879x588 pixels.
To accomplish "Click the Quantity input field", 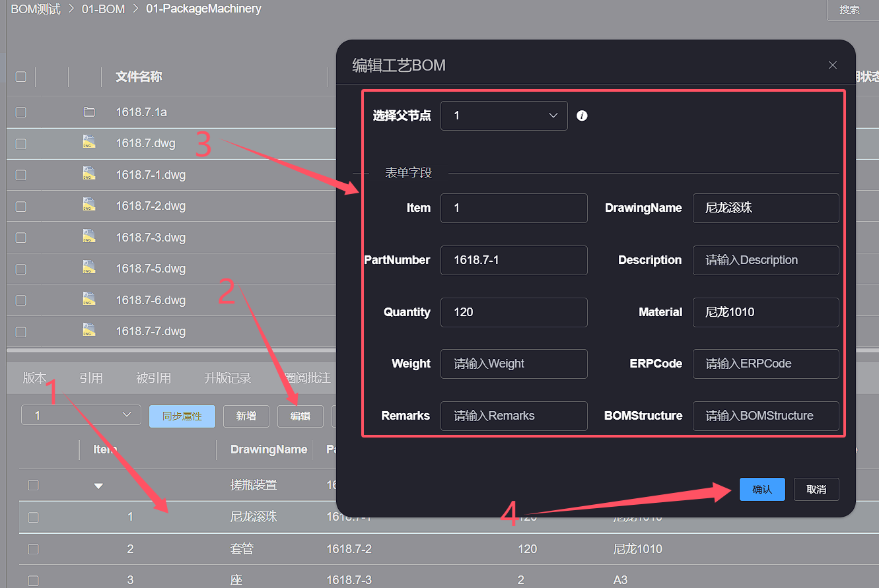I will (x=514, y=312).
